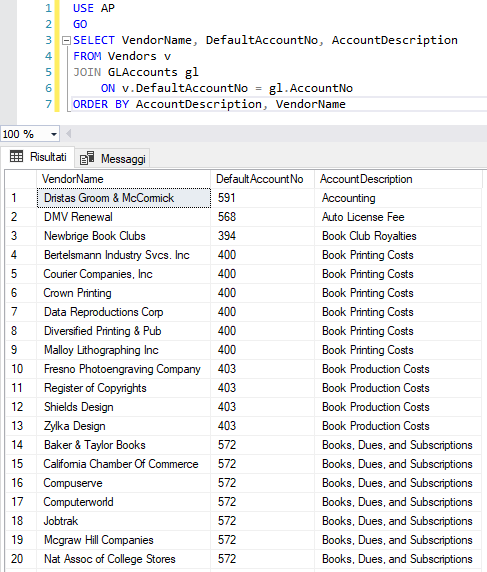The height and width of the screenshot is (572, 487).
Task: Click cell 'Zylka Design'
Action: pos(124,426)
